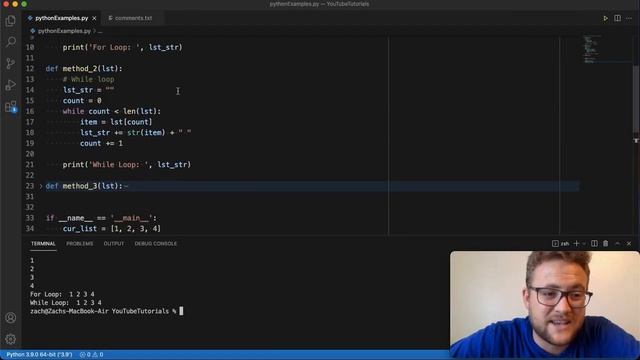Screen dimensions: 640x360
Task: Open the Accounts menu icon
Action: 11,318
